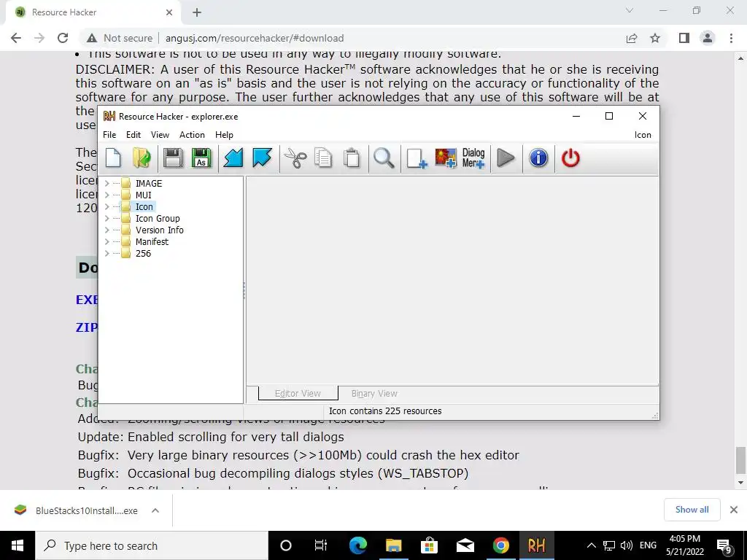This screenshot has width=747, height=560.
Task: Expand the Version Info node
Action: [x=107, y=230]
